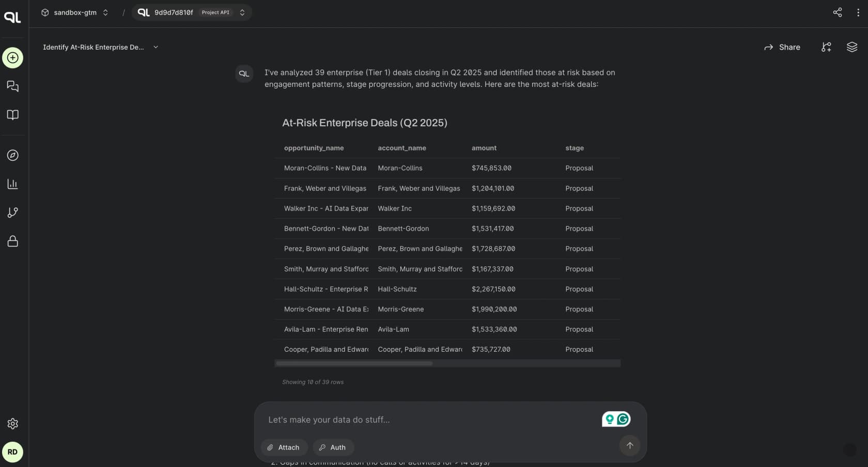Focus the 'Let's make your data do stuff' input
868x467 pixels.
pyautogui.click(x=431, y=419)
